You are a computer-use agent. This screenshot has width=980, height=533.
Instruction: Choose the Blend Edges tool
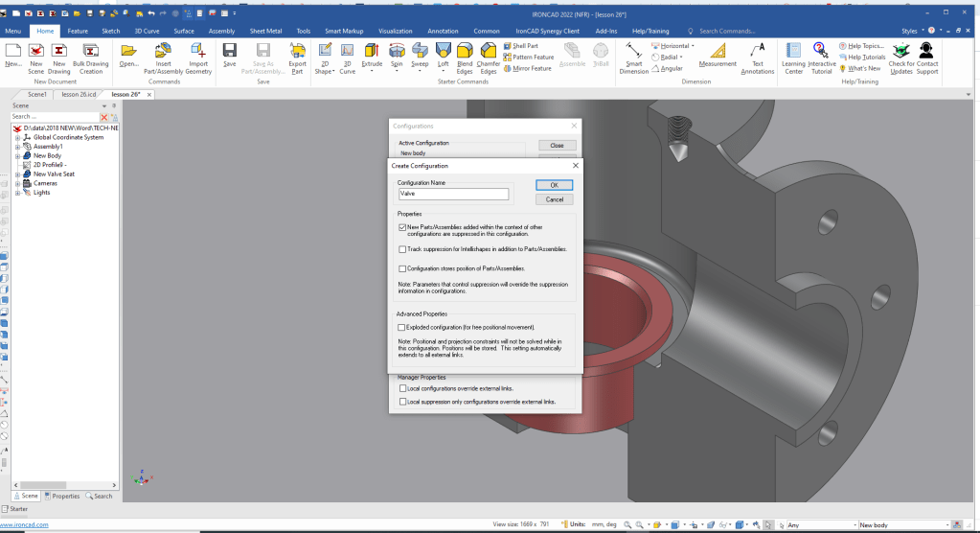(x=465, y=51)
